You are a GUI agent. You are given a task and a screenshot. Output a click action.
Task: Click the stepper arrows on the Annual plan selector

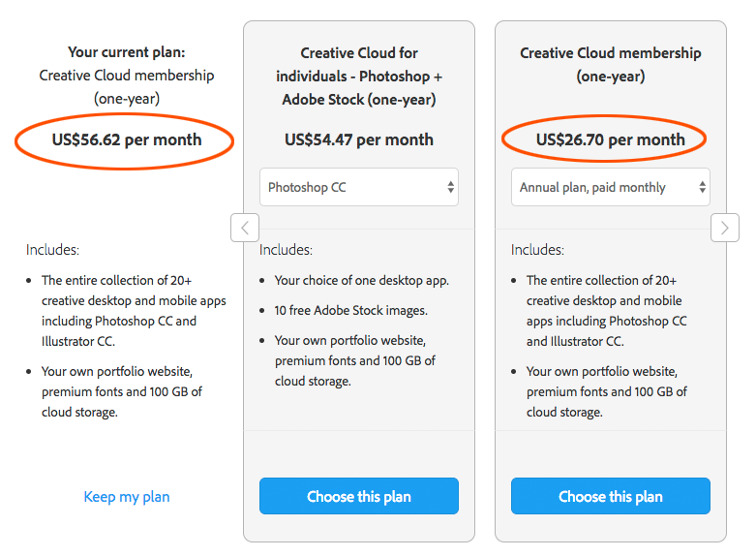pyautogui.click(x=702, y=187)
